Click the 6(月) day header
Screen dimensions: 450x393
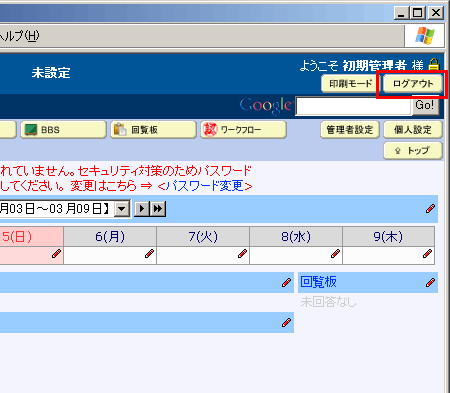(110, 237)
